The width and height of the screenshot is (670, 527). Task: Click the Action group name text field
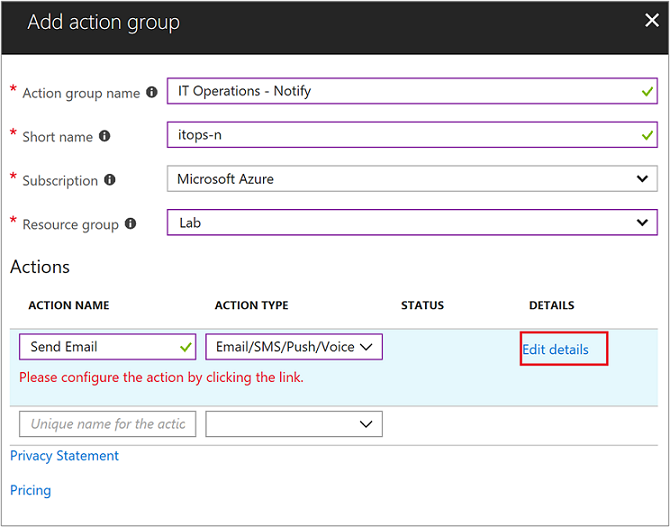coord(400,91)
